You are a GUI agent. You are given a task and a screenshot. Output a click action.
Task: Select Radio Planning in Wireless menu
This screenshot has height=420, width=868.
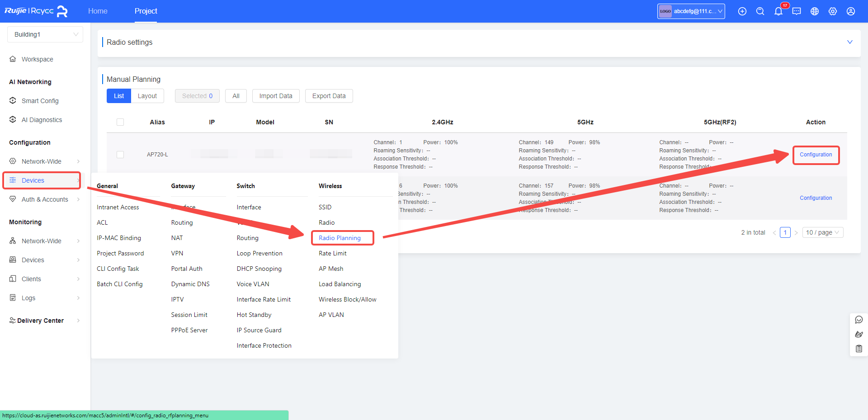coord(340,238)
